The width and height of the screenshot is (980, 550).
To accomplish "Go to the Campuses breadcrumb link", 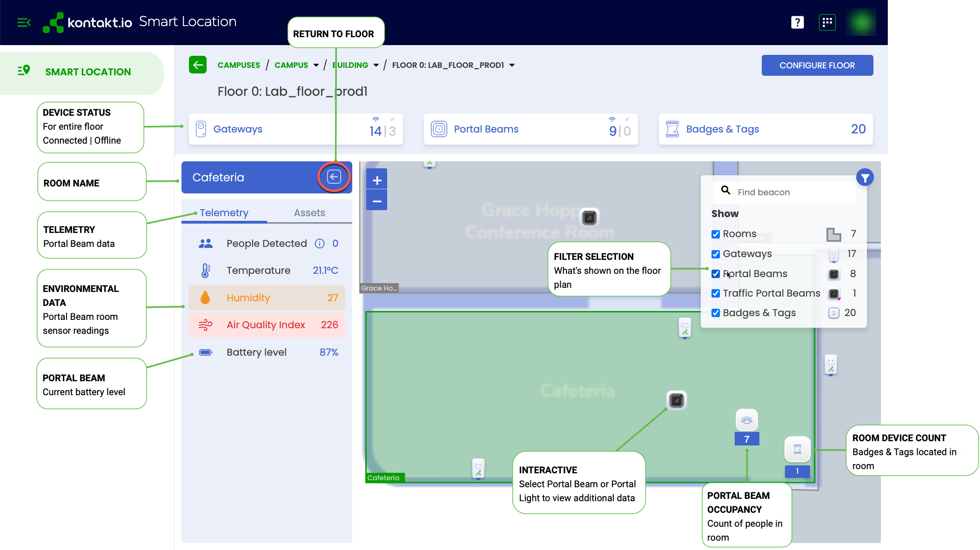I will [x=239, y=65].
